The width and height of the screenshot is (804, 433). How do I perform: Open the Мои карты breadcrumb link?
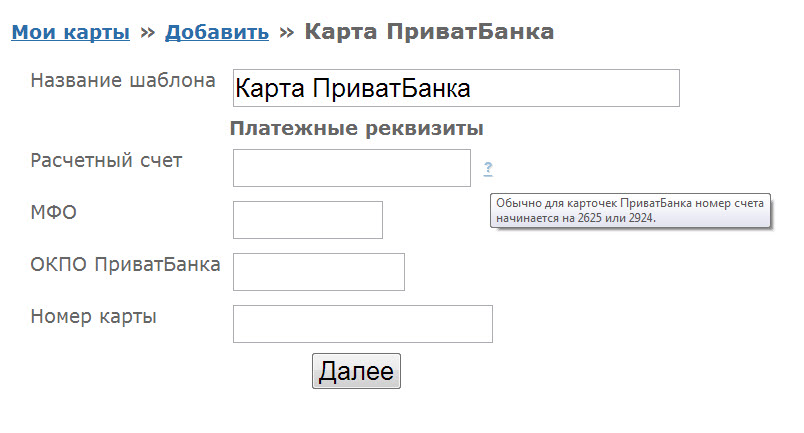click(71, 32)
